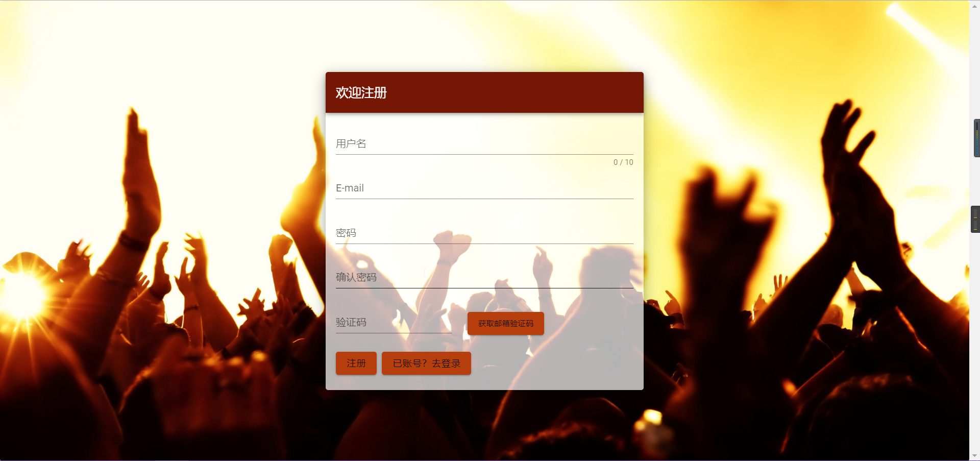Submit the form with the 注册 button

point(356,363)
